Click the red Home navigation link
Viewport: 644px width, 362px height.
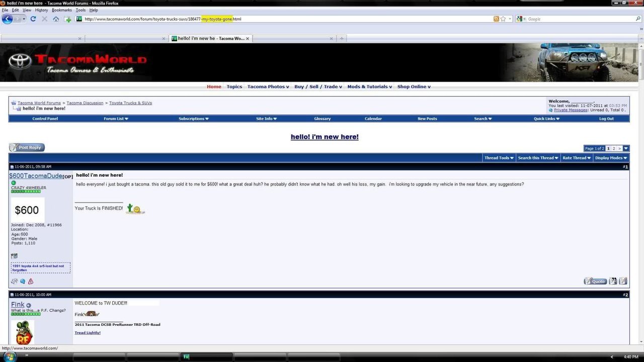click(x=214, y=86)
